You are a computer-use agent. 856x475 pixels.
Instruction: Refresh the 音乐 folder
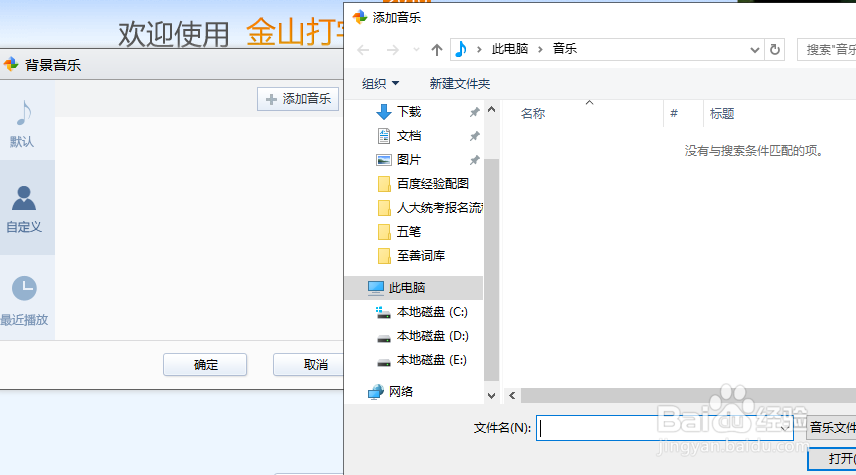tap(775, 50)
